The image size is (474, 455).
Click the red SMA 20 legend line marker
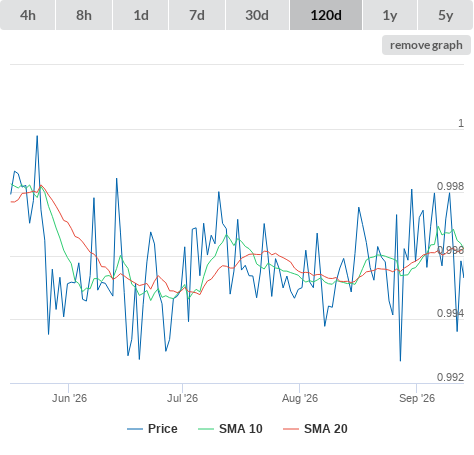tap(291, 429)
